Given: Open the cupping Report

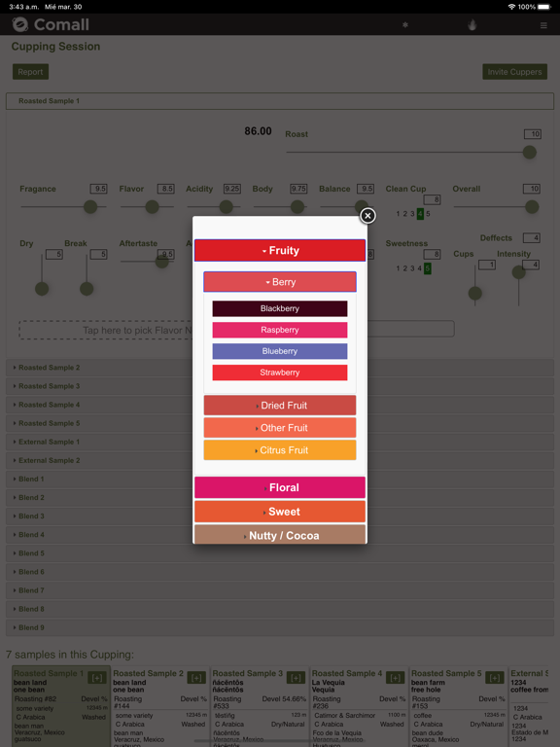Looking at the screenshot, I should (x=30, y=72).
